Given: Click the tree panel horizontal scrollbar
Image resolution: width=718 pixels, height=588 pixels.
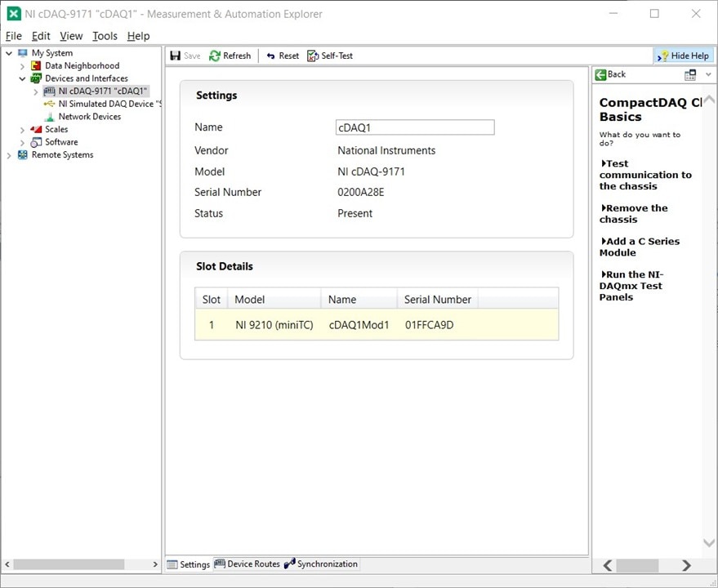Looking at the screenshot, I should pyautogui.click(x=69, y=564).
